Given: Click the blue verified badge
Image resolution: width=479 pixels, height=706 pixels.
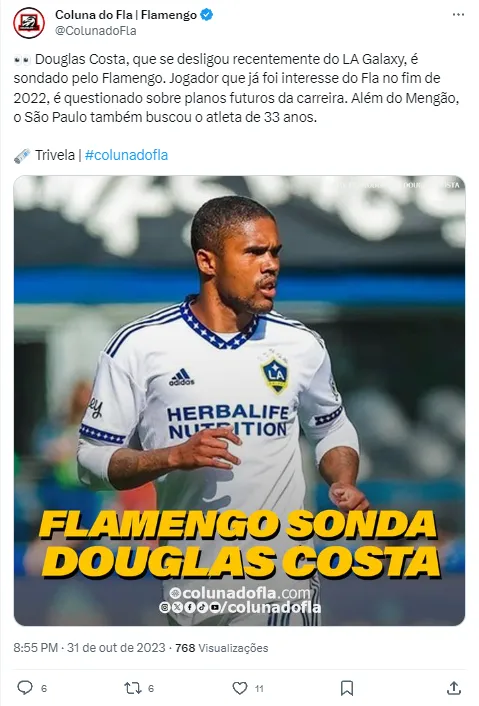Looking at the screenshot, I should (207, 15).
